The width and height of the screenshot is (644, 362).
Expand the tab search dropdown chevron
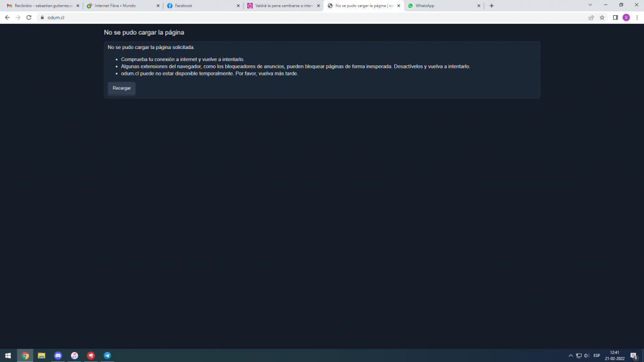590,5
